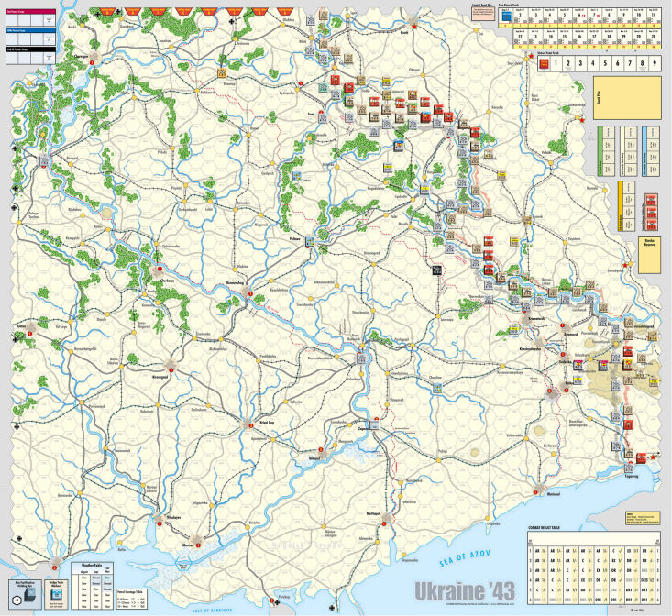This screenshot has width=672, height=616.
Task: Click the black-header SS Panzer Corps box
Action: (31, 56)
